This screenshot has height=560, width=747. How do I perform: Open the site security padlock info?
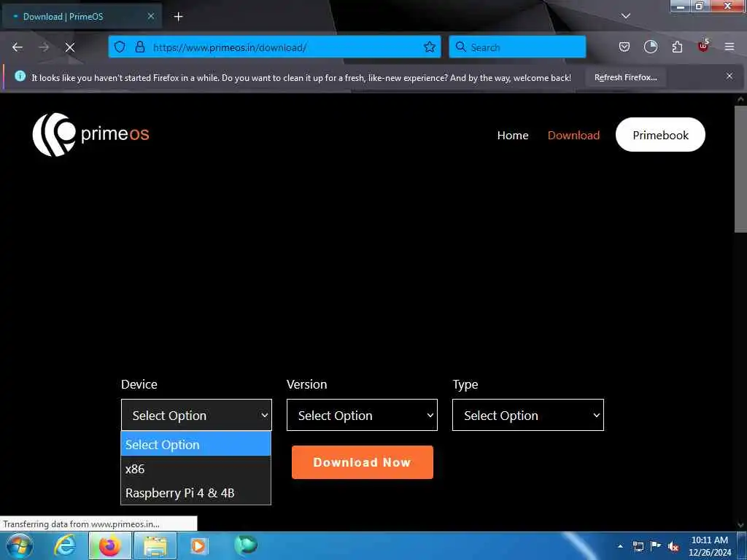[x=139, y=47]
